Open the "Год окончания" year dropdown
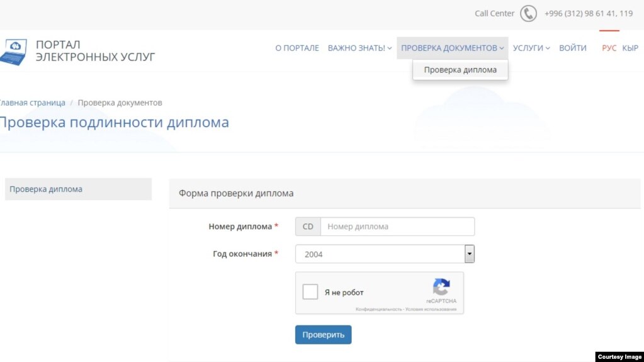Image resolution: width=644 pixels, height=362 pixels. (x=385, y=254)
